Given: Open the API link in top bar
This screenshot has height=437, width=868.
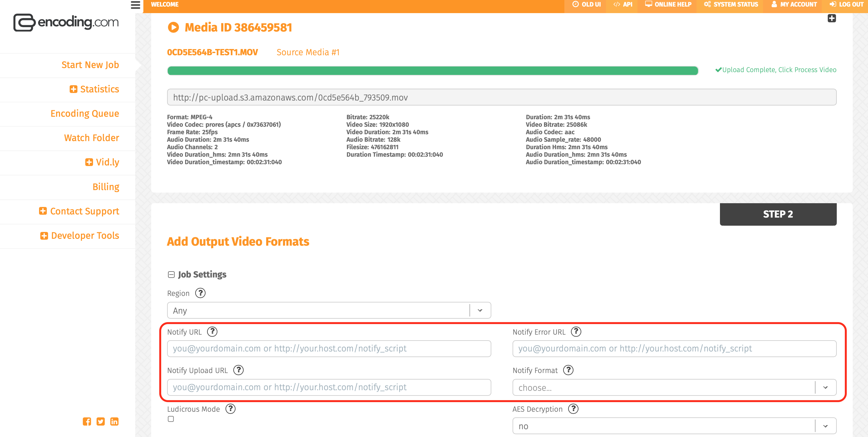Looking at the screenshot, I should click(x=623, y=4).
